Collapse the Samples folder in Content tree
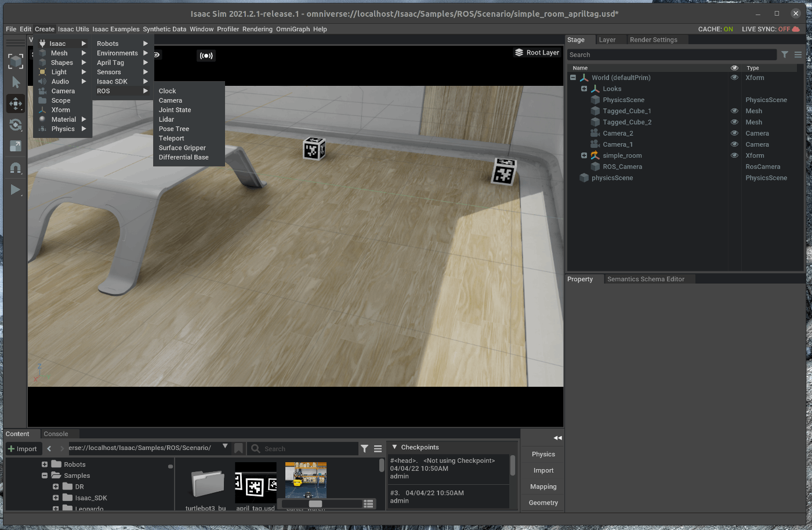The image size is (812, 530). click(45, 475)
